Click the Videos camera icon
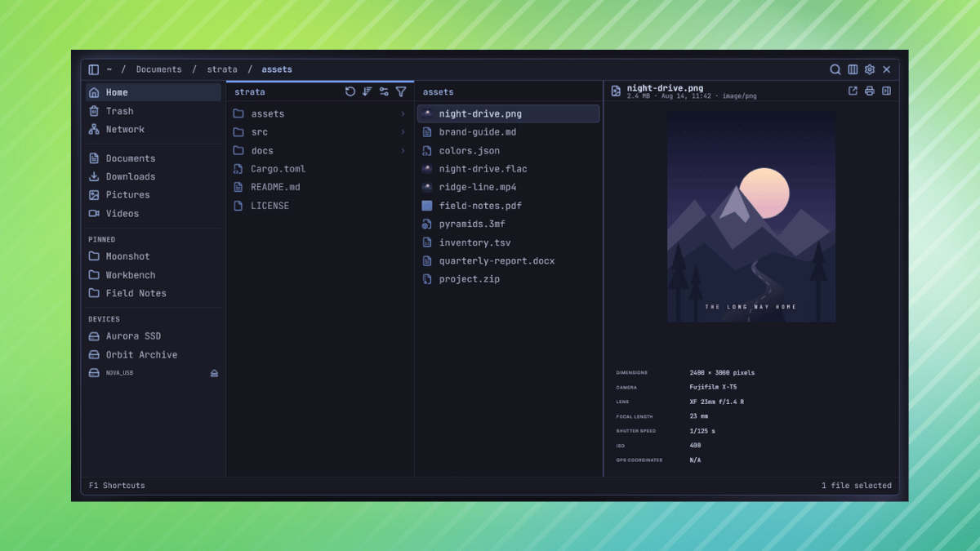980x551 pixels. [x=94, y=213]
